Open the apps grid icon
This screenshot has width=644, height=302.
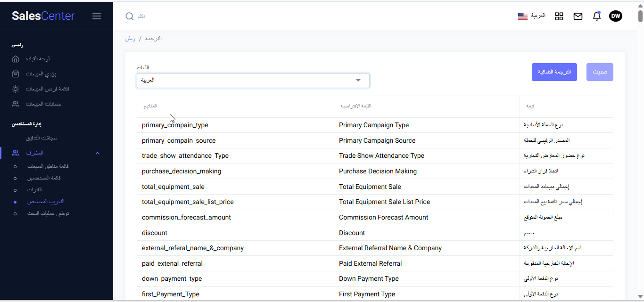click(x=559, y=16)
